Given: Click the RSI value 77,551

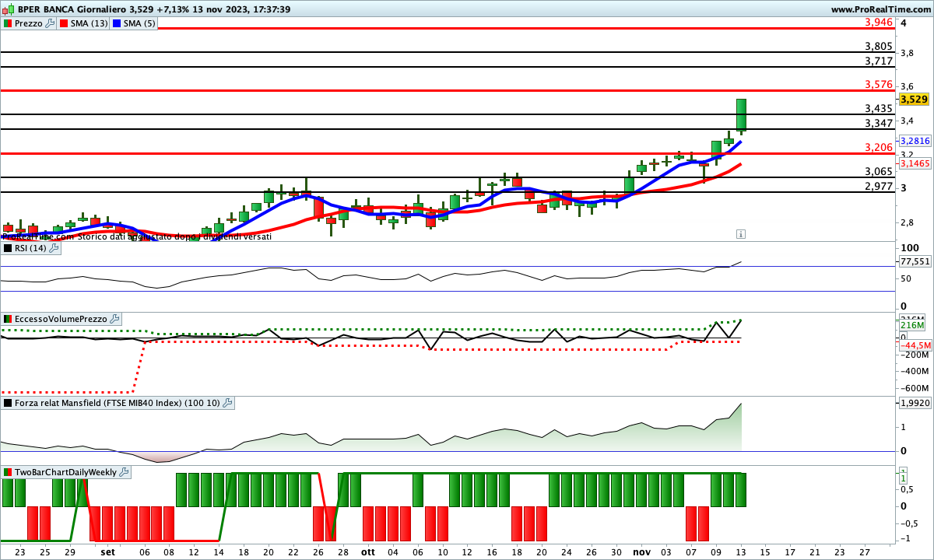Looking at the screenshot, I should click(x=915, y=262).
